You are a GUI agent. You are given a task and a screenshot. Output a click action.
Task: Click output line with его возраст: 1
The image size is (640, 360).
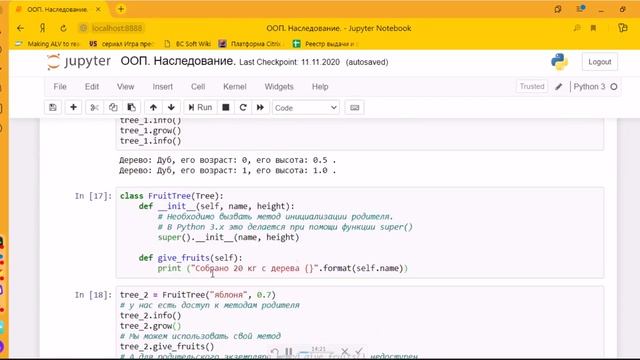point(228,171)
